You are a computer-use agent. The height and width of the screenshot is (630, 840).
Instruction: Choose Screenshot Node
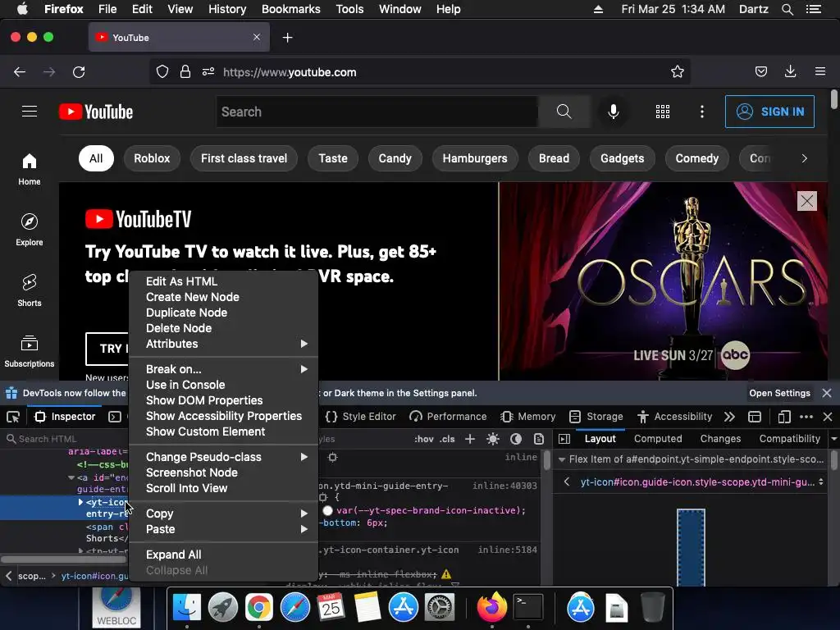point(223,472)
